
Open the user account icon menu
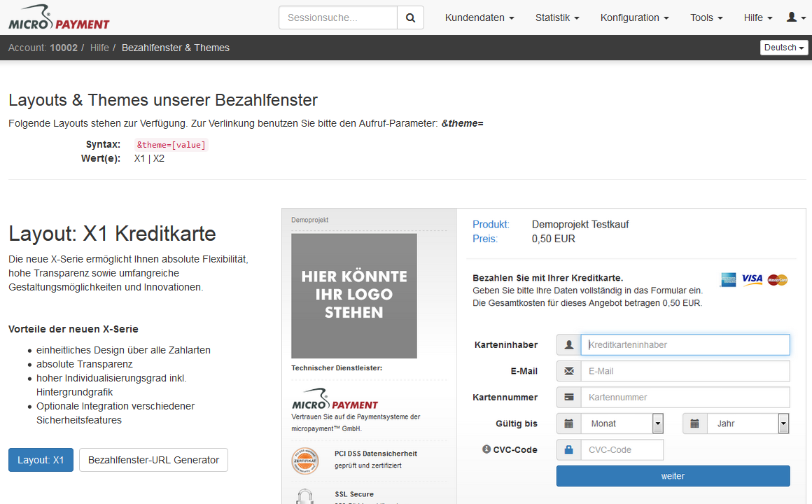coord(796,17)
